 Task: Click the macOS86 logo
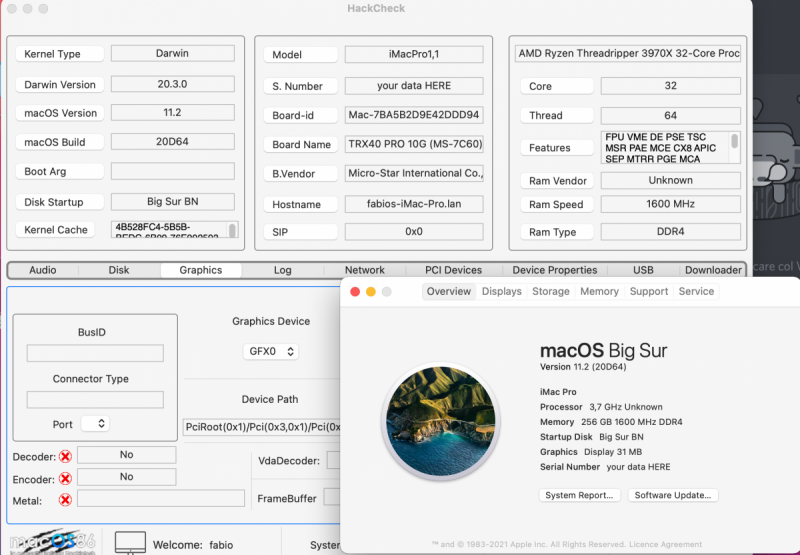tap(53, 542)
